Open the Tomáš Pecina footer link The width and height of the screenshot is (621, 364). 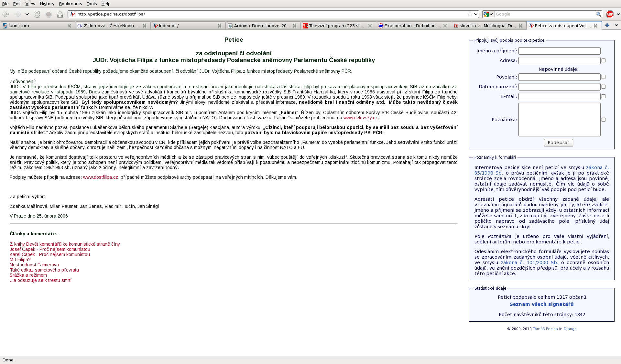tap(545, 329)
